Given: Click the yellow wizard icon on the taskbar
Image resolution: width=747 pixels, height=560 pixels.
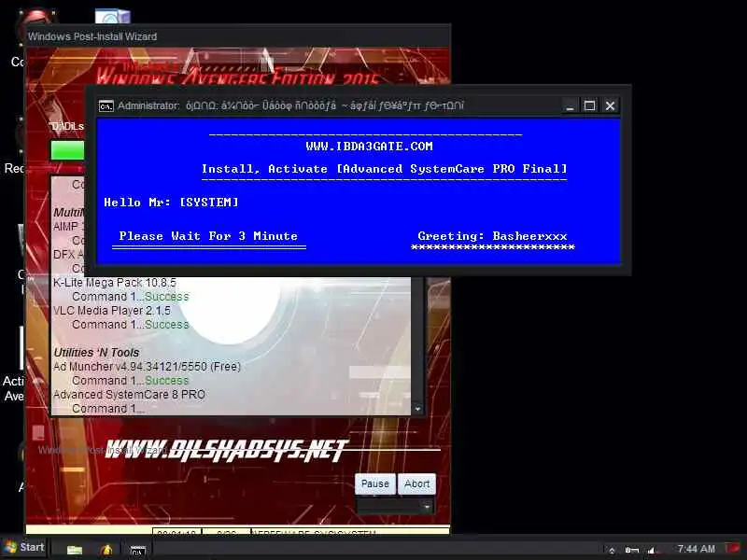Looking at the screenshot, I should pos(106,550).
